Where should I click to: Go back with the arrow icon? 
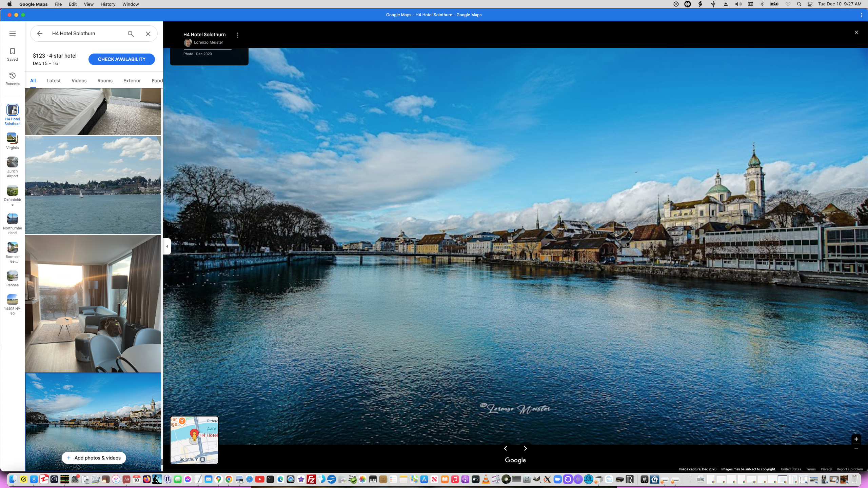40,34
